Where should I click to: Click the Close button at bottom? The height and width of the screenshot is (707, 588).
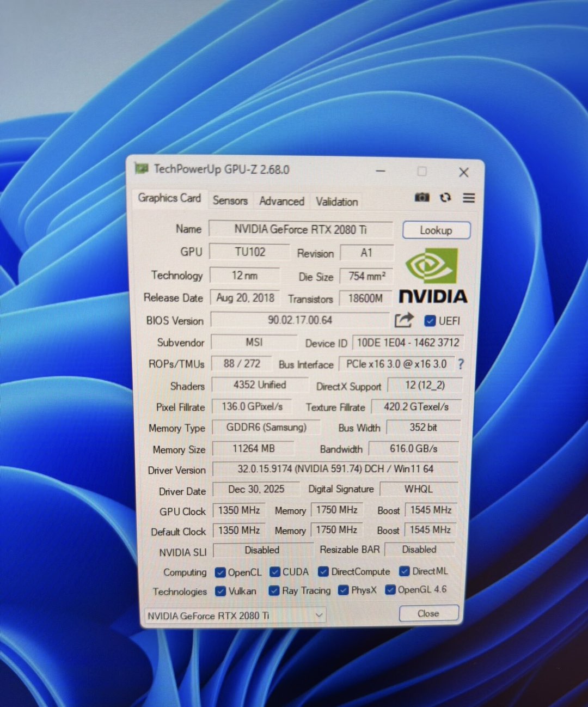pyautogui.click(x=428, y=613)
